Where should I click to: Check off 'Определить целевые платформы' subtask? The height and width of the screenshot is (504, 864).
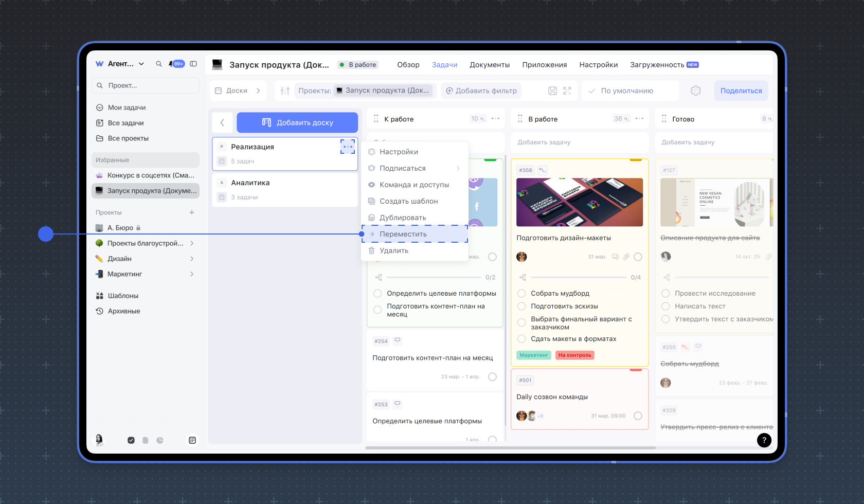[377, 293]
